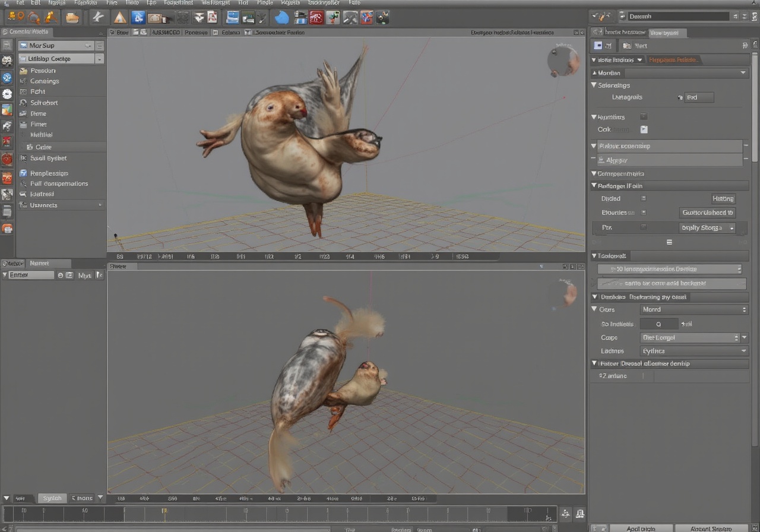Toggle the checkbox beside the Cak label
This screenshot has height=532, width=760.
point(644,129)
